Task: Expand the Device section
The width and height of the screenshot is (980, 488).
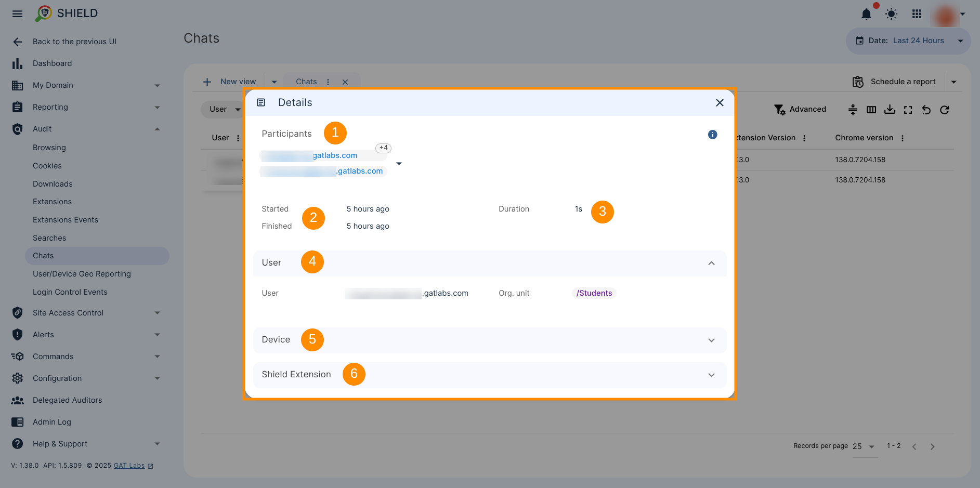Action: tap(711, 340)
